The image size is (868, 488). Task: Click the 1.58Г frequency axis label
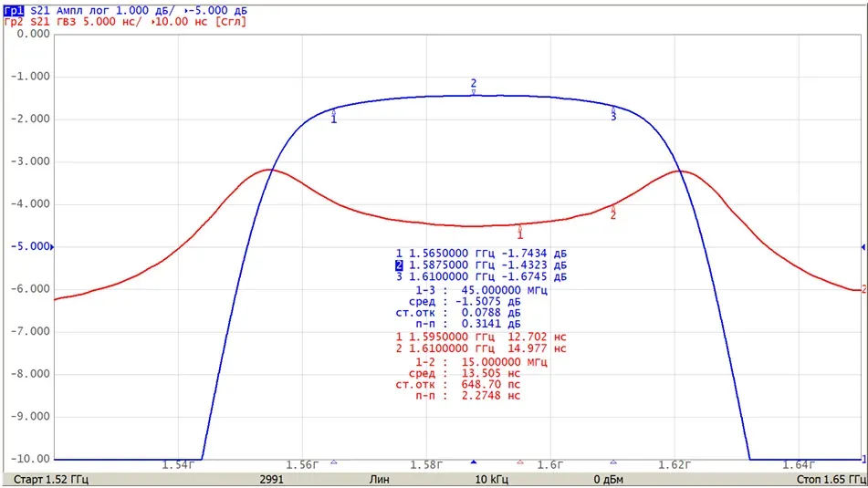pos(426,465)
